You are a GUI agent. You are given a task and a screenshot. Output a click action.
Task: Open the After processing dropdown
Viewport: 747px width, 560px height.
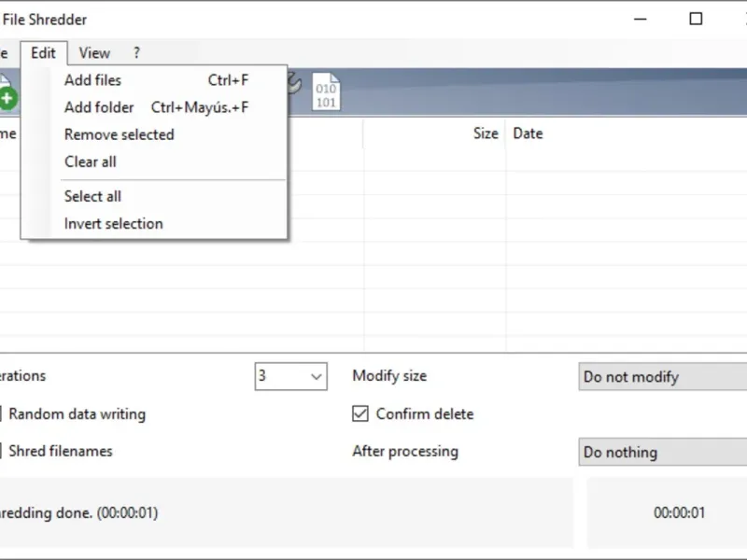point(662,453)
